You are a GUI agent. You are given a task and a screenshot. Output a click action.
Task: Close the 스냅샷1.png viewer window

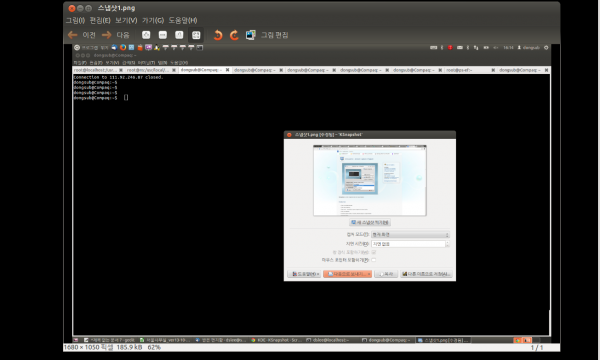[x=72, y=8]
